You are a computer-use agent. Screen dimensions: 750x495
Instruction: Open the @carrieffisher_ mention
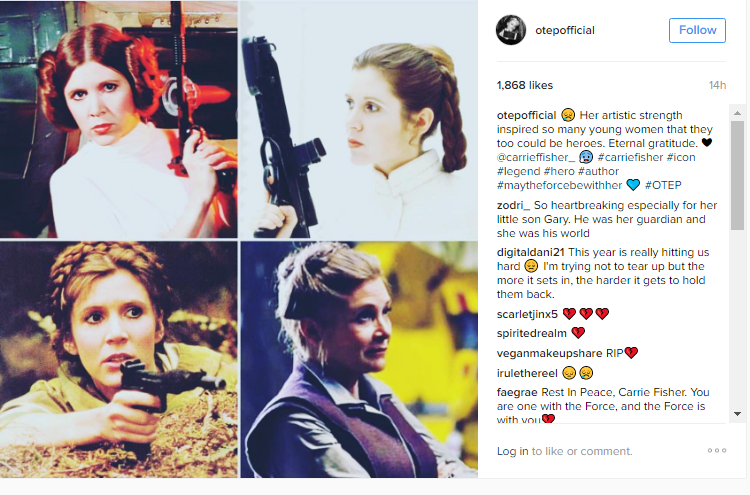pyautogui.click(x=536, y=157)
